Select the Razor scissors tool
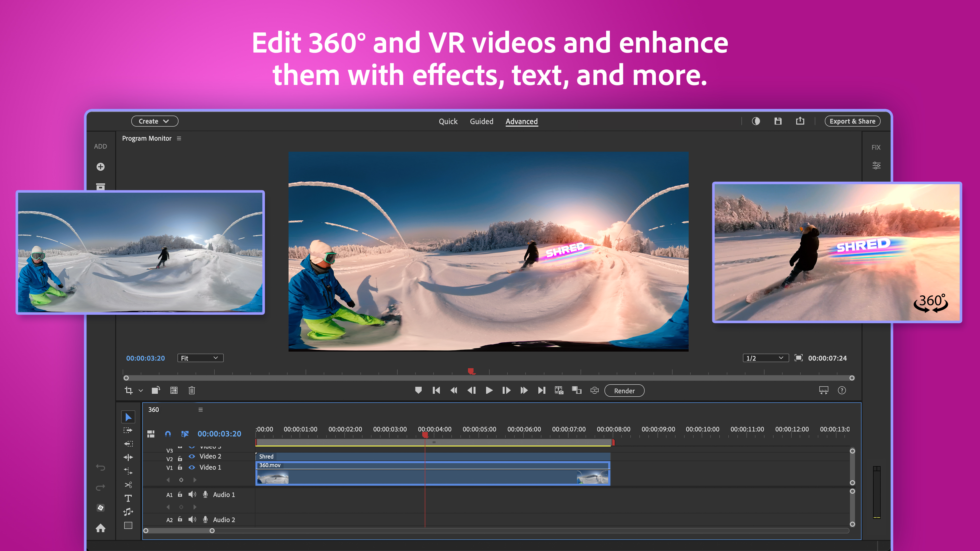The image size is (980, 551). 128,485
